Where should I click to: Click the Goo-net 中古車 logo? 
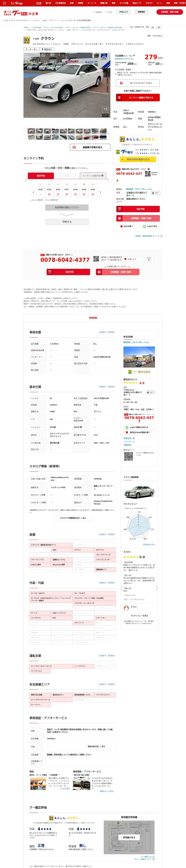pyautogui.click(x=21, y=13)
